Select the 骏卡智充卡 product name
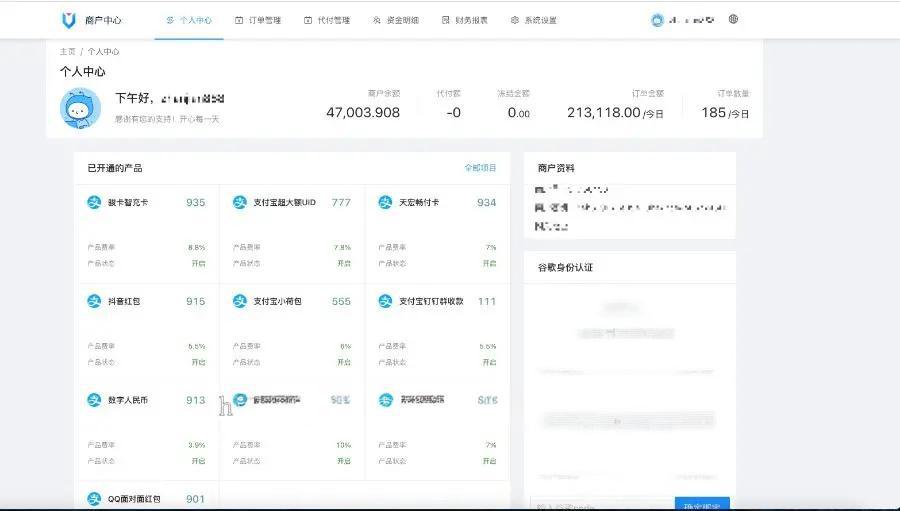Screen dimensions: 900x511 click(127, 202)
